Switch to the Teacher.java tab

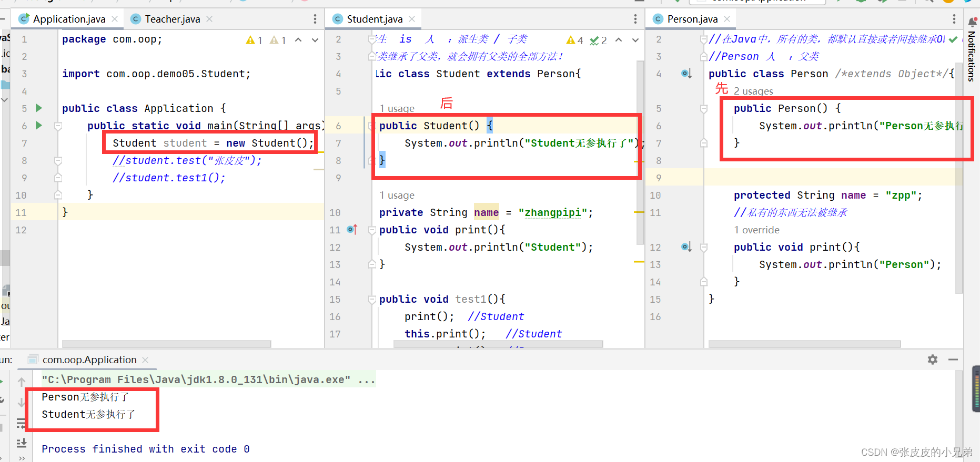(x=172, y=19)
